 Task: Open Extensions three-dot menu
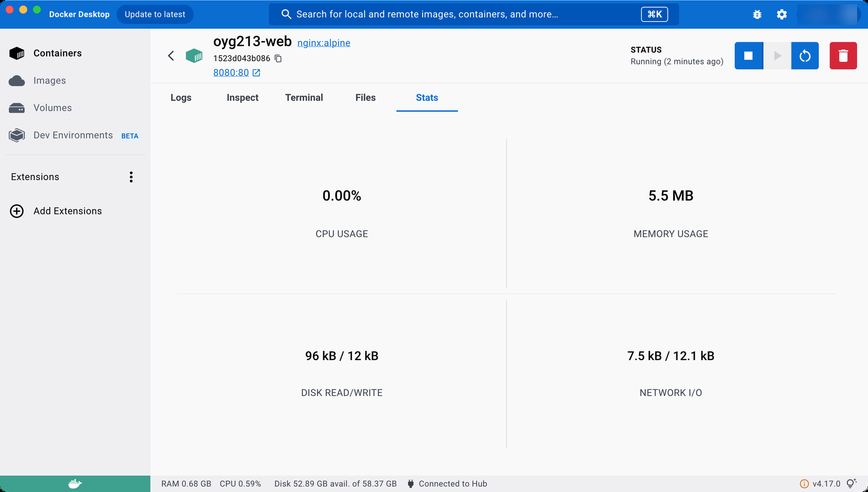(131, 177)
